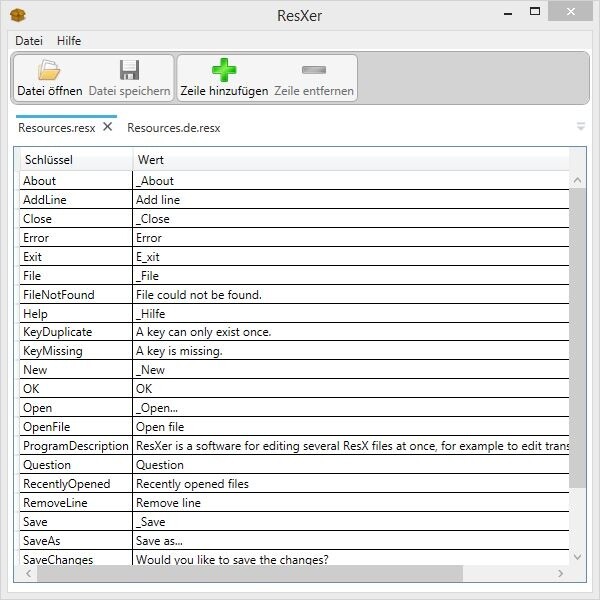600x600 pixels.
Task: Select the Save key cell
Action: click(76, 522)
